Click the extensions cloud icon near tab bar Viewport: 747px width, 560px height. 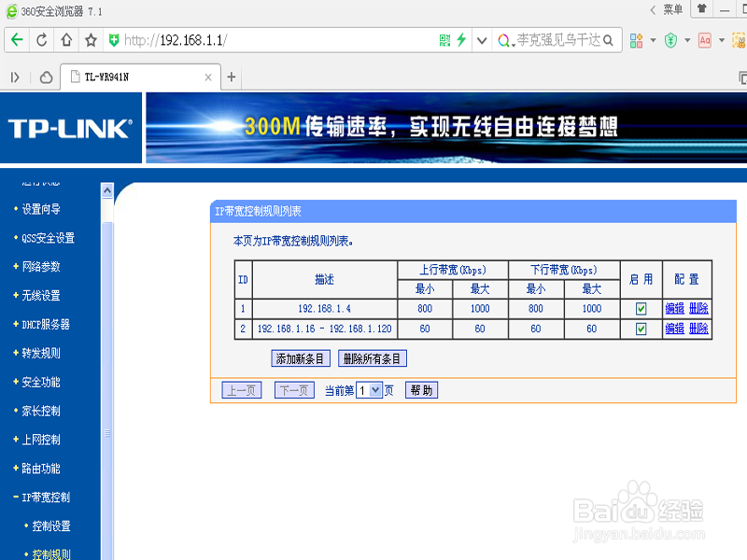[45, 77]
